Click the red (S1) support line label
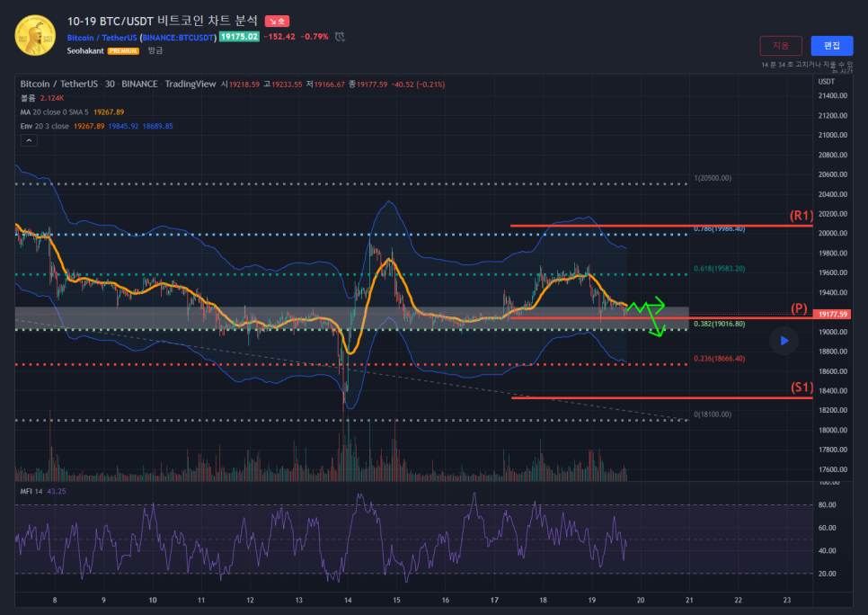The width and height of the screenshot is (868, 615). 801,388
